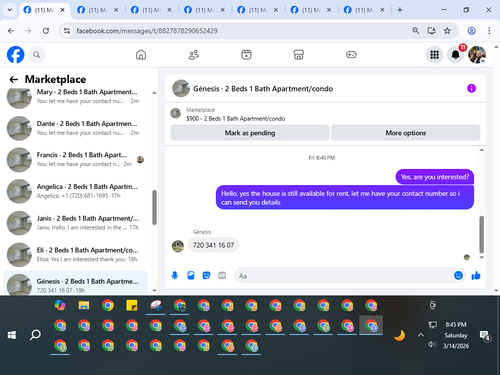Image resolution: width=500 pixels, height=375 pixels.
Task: Bookmark this page with the star icon
Action: pos(447,31)
